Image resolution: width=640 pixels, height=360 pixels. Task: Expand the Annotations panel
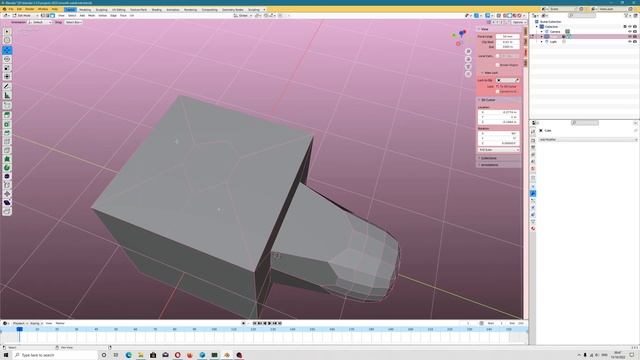(x=489, y=165)
